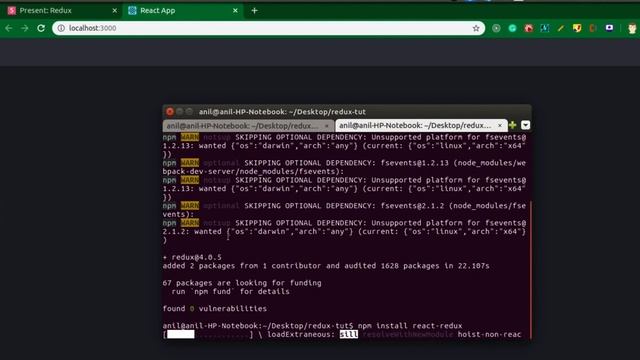The width and height of the screenshot is (640, 360).
Task: Open the red circular extension icon
Action: pyautogui.click(x=529, y=28)
